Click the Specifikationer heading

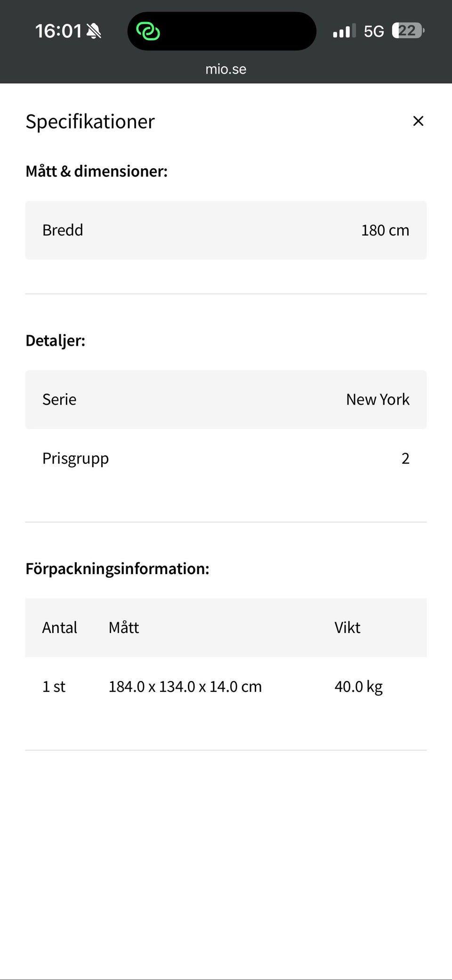[90, 121]
